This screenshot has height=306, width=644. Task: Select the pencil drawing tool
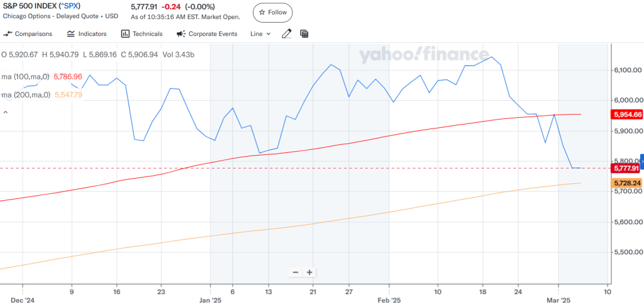(x=287, y=34)
